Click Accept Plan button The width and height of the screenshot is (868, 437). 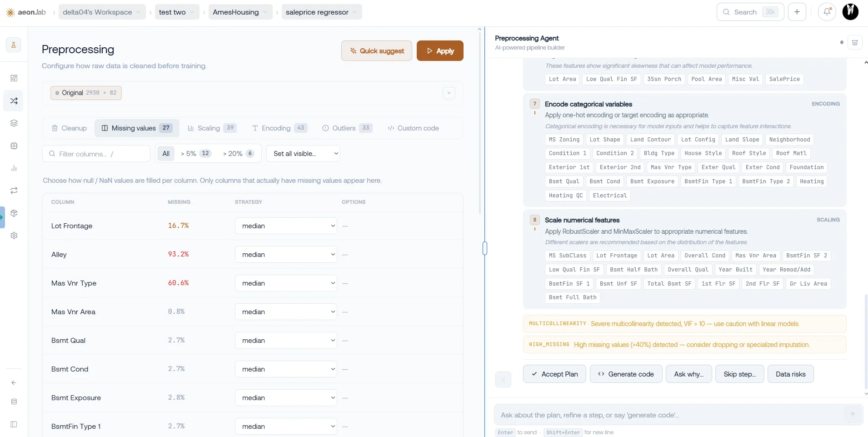pyautogui.click(x=554, y=374)
